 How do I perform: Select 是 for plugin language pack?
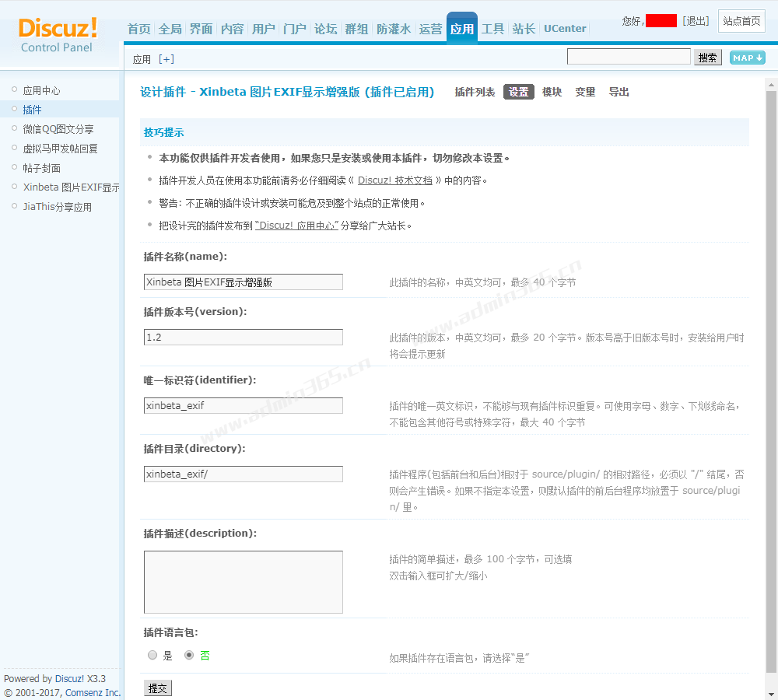152,656
